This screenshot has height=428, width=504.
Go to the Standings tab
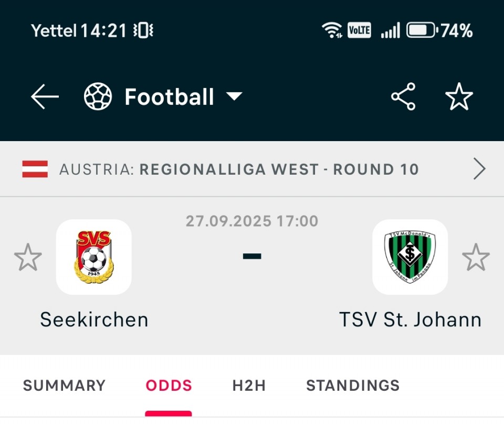pos(353,386)
